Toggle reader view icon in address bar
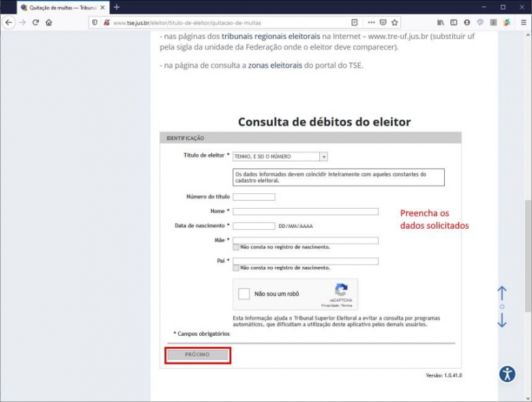The height and width of the screenshot is (402, 532). (x=354, y=23)
